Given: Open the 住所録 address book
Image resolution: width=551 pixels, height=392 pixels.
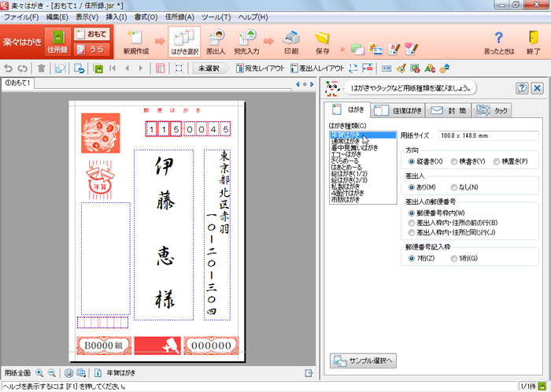Looking at the screenshot, I should 57,41.
